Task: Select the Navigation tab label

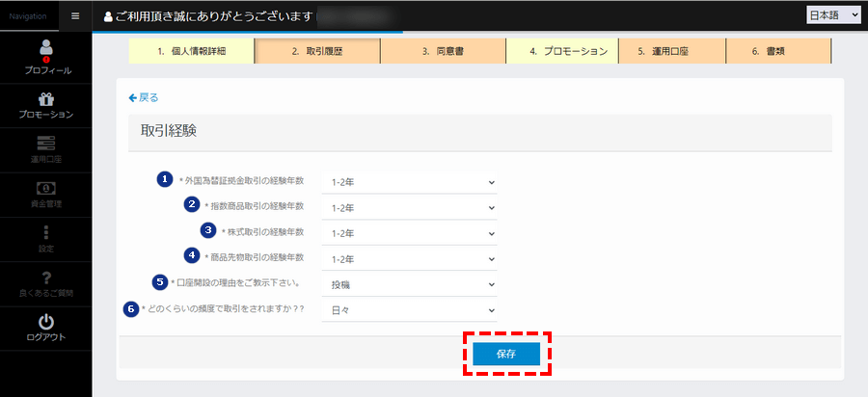Action: [x=28, y=16]
